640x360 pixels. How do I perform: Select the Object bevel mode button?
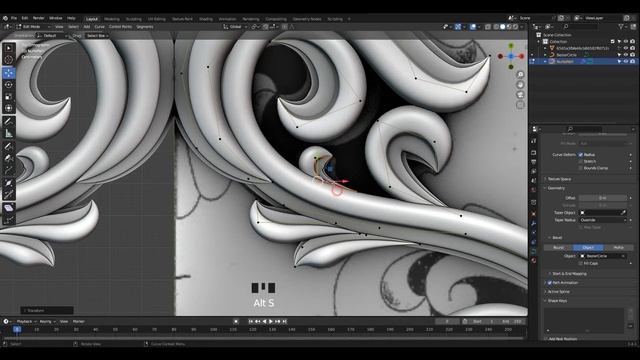coord(588,247)
